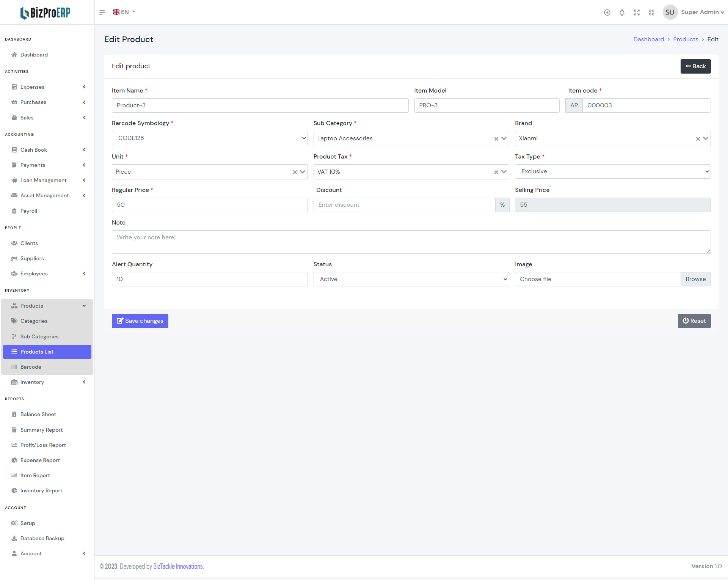
Task: Click the notification bell icon
Action: click(x=622, y=13)
